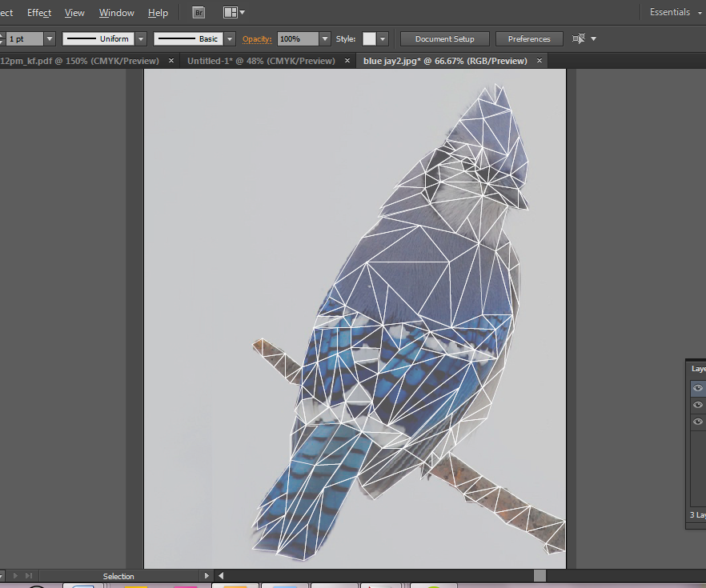Viewport: 706px width, 588px height.
Task: Toggle visibility of the bottom layer
Action: (698, 422)
